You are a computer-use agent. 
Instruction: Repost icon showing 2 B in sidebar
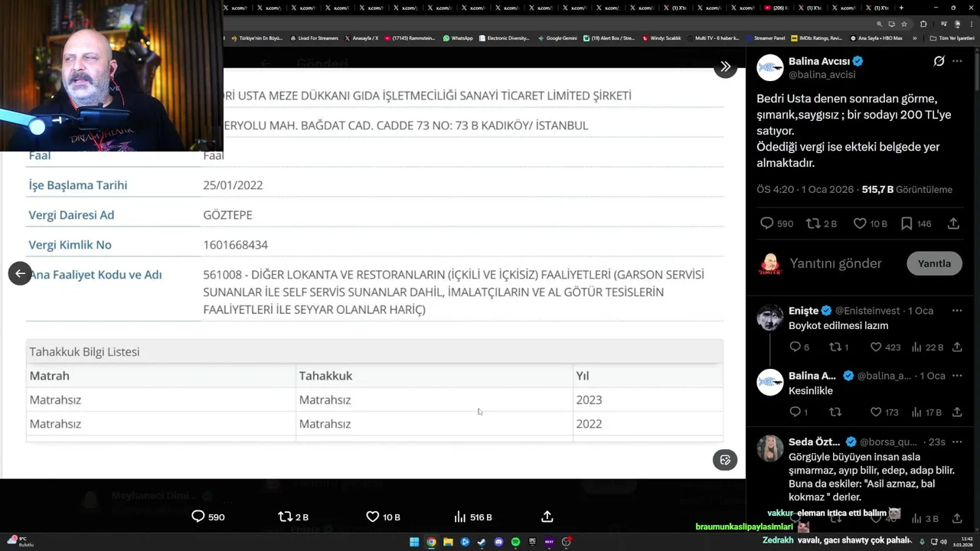822,223
